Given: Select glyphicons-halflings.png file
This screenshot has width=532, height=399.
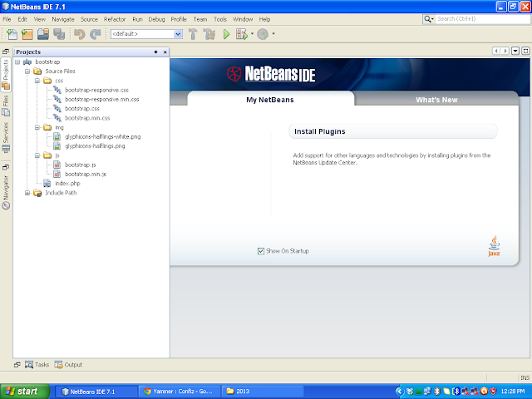Looking at the screenshot, I should click(x=95, y=146).
